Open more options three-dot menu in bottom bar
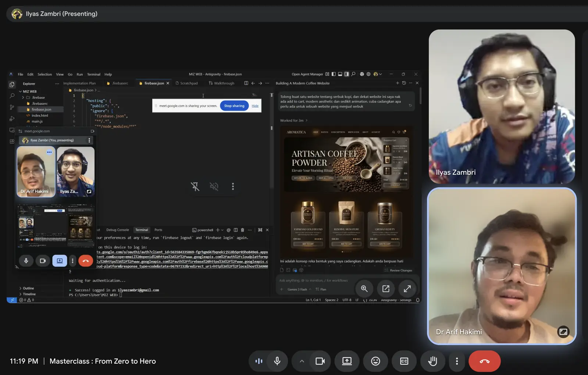Image resolution: width=588 pixels, height=375 pixels. [x=457, y=361]
